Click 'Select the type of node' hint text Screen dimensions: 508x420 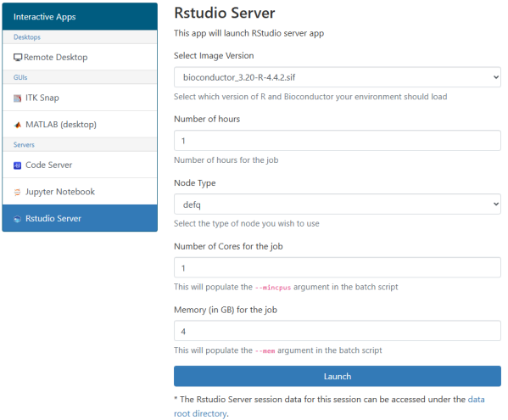[x=247, y=224]
